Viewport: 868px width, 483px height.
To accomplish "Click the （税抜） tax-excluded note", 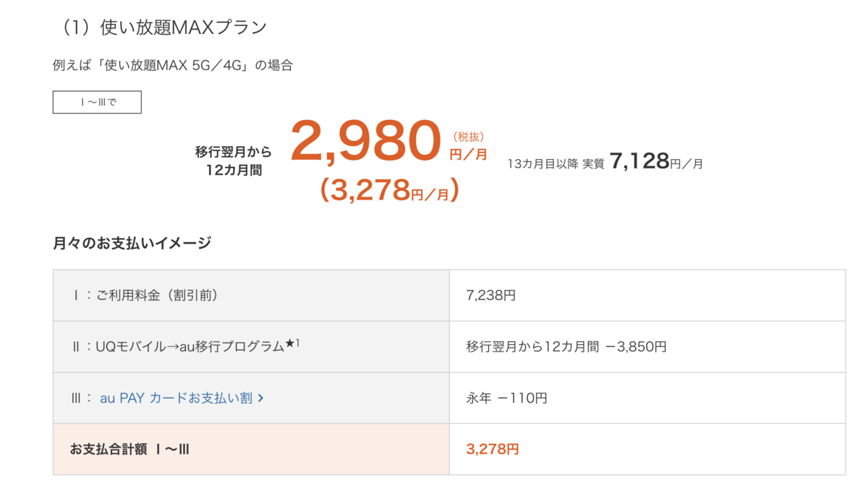I will click(x=468, y=136).
